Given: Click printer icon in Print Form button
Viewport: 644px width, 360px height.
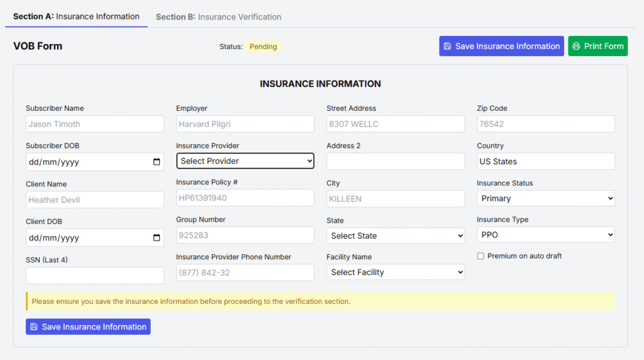Looking at the screenshot, I should pos(576,46).
